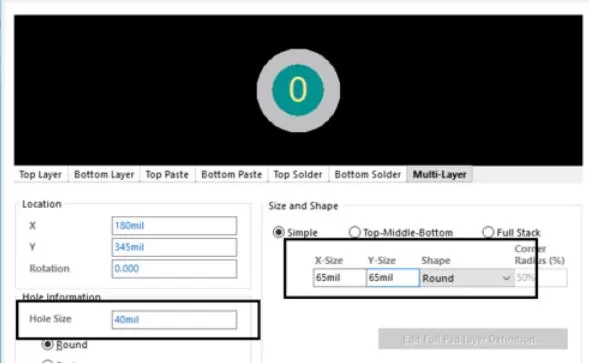Click the Multi-Layer tab
The width and height of the screenshot is (589, 363).
pos(439,174)
